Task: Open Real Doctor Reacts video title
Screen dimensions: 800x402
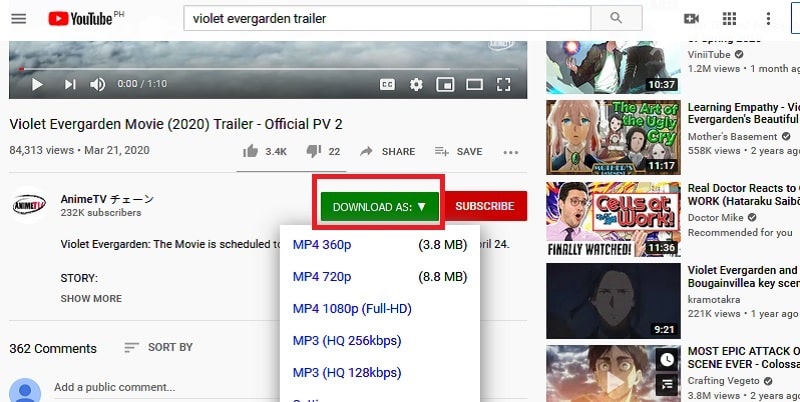Action: click(743, 194)
